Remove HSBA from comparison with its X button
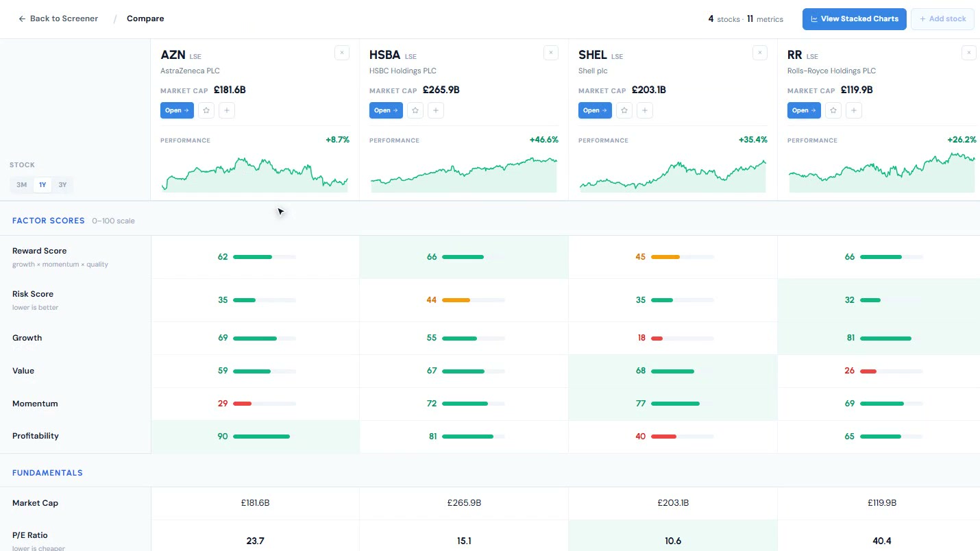The height and width of the screenshot is (551, 980). [x=551, y=53]
